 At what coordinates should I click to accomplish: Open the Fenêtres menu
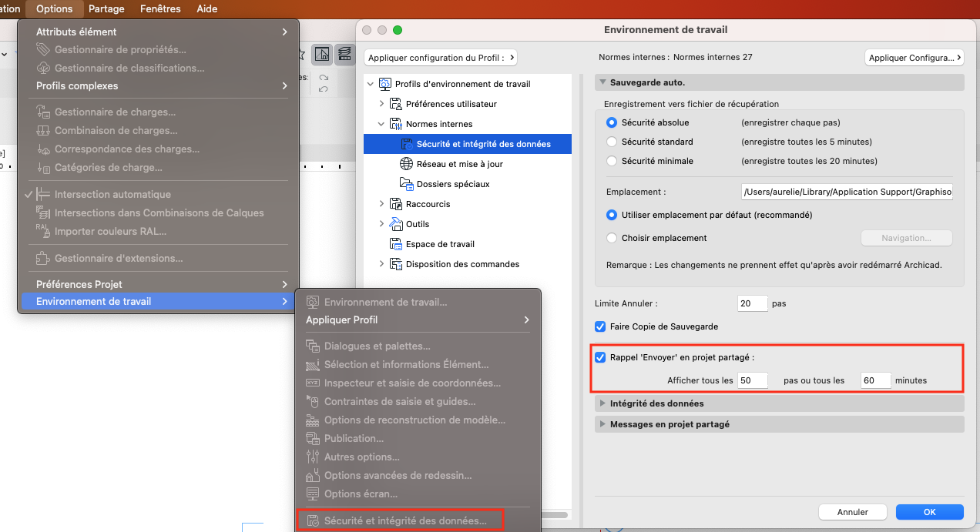[x=160, y=8]
